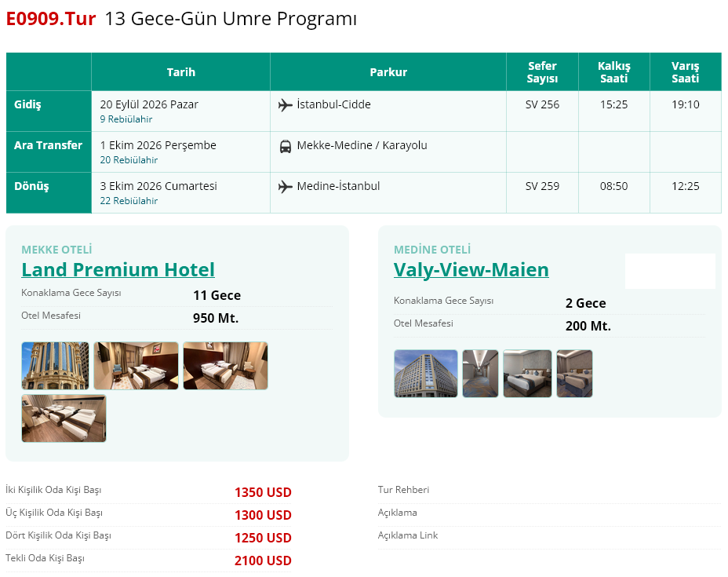The width and height of the screenshot is (728, 577).
Task: Open Mekke hotel room photo with wall TV
Action: pyautogui.click(x=136, y=366)
